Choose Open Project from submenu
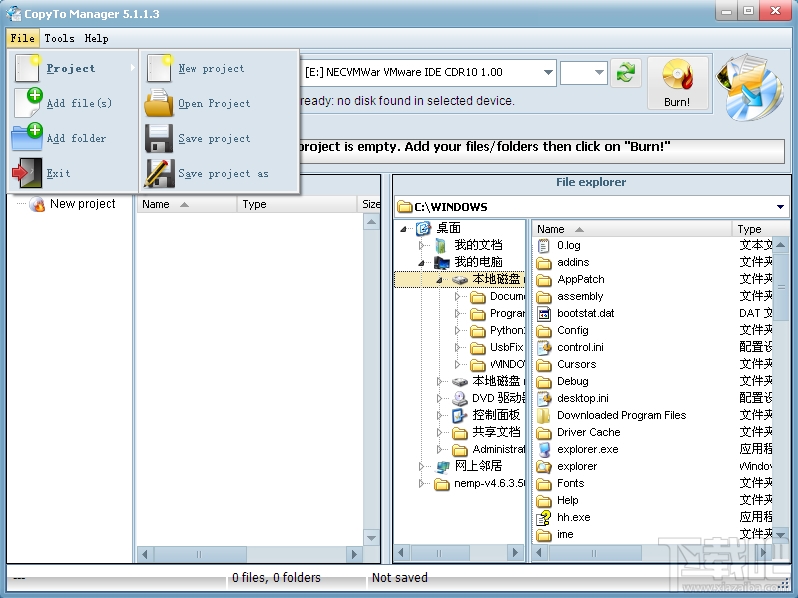This screenshot has height=598, width=798. coord(219,103)
